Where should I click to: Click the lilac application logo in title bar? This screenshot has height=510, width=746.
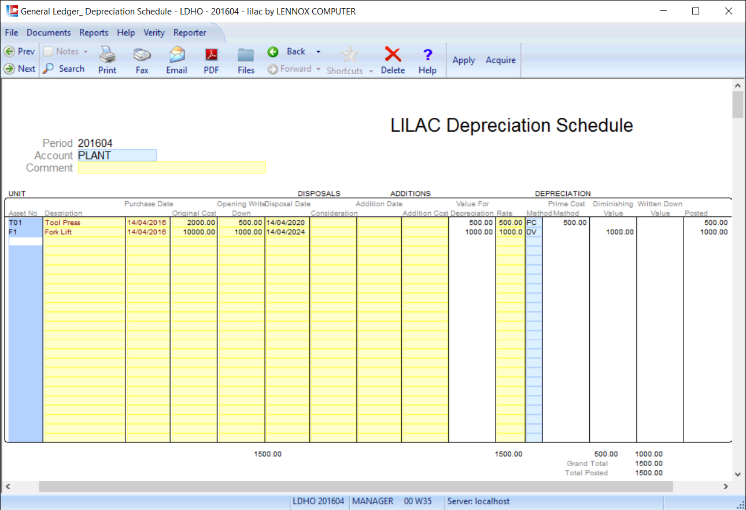(11, 10)
